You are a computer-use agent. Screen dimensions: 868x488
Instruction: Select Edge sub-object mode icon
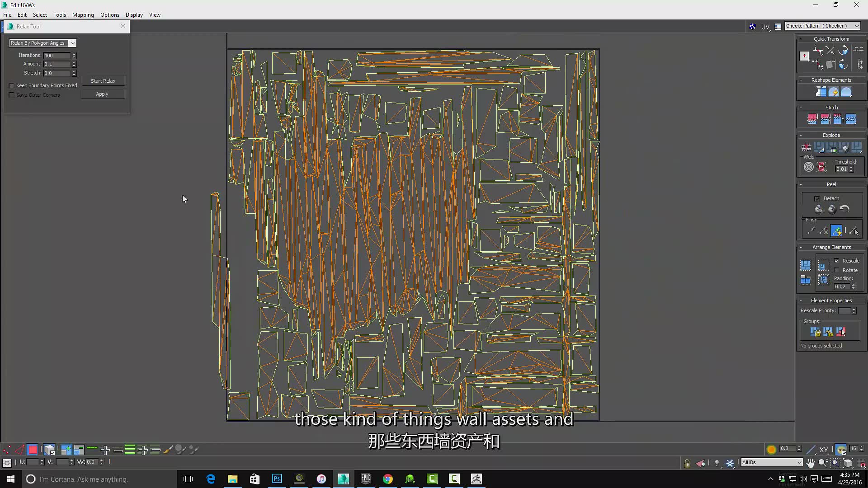(19, 450)
